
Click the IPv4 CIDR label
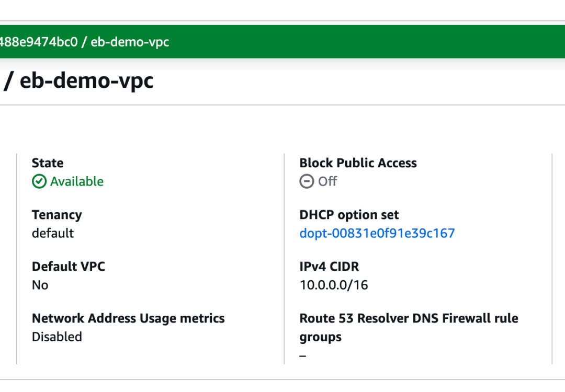pos(329,267)
